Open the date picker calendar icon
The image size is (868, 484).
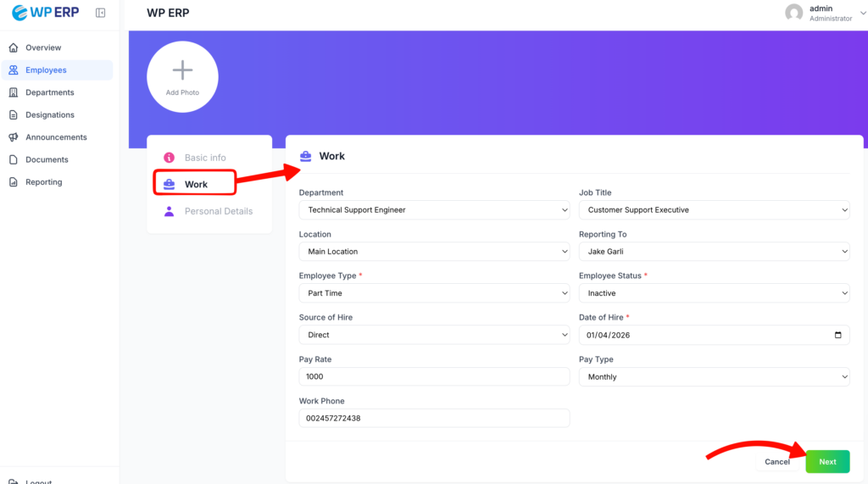pyautogui.click(x=838, y=335)
